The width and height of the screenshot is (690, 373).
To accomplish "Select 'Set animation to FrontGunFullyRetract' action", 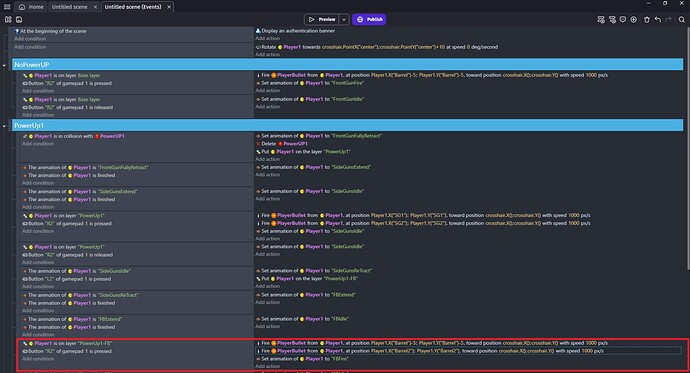I will (x=319, y=136).
